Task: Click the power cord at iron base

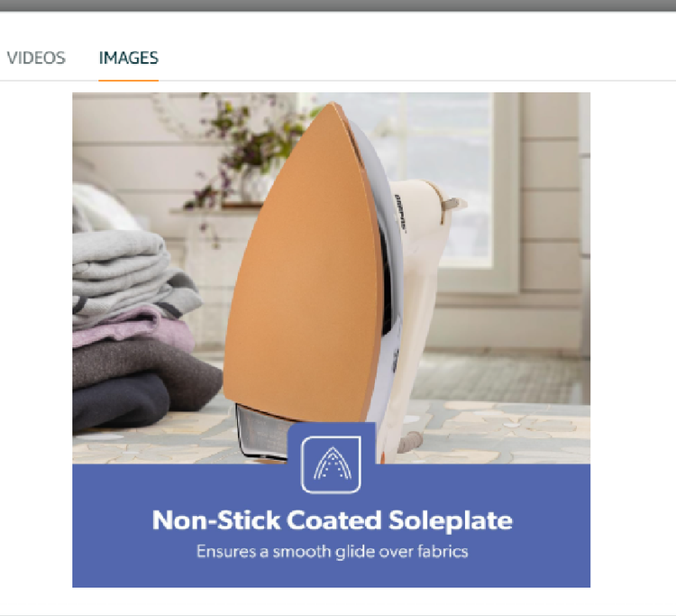Action: pyautogui.click(x=409, y=442)
